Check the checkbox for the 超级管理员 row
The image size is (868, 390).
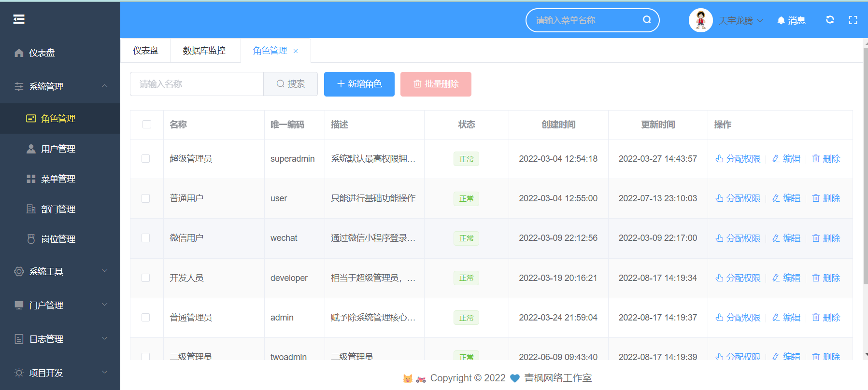tap(145, 159)
